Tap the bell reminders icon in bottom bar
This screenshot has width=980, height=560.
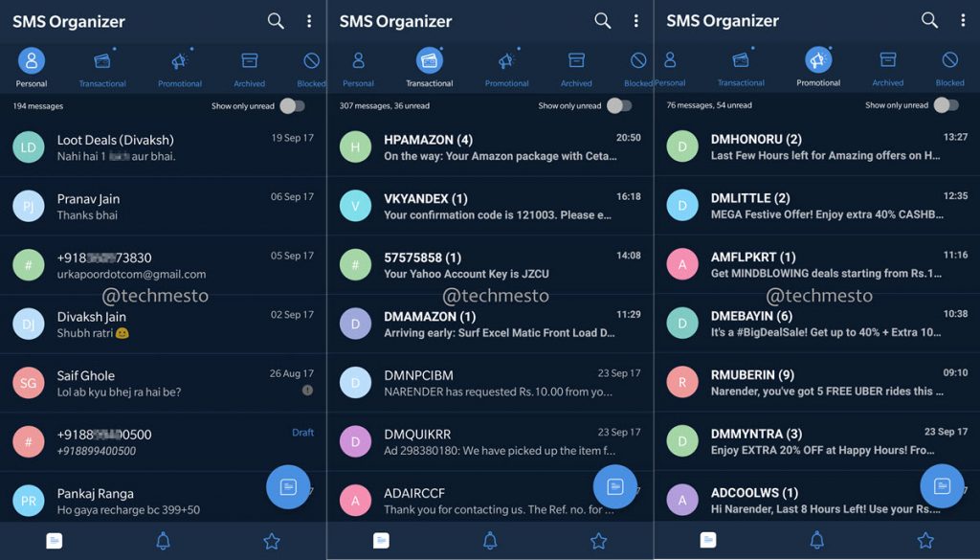(x=163, y=540)
